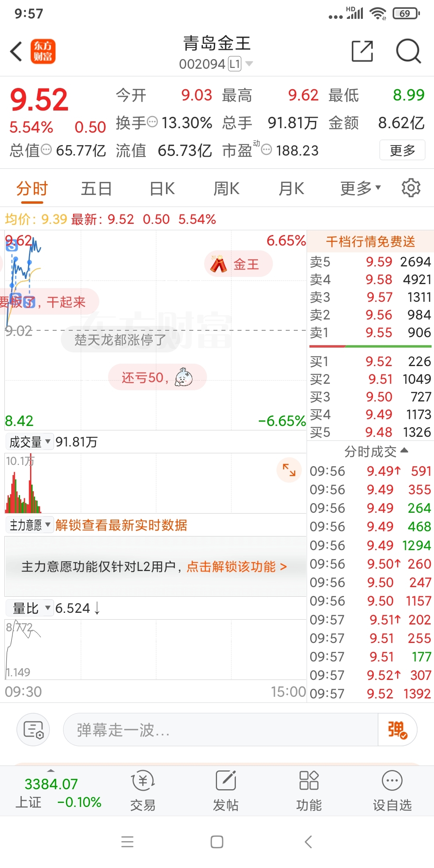Tap Android home square icon
Screen dimensions: 434x868
coord(217,841)
